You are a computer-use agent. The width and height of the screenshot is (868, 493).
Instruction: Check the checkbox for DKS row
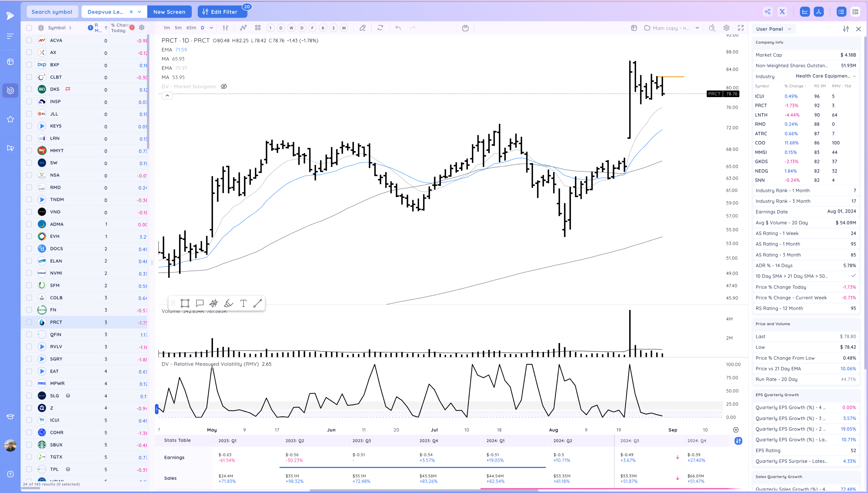point(29,89)
